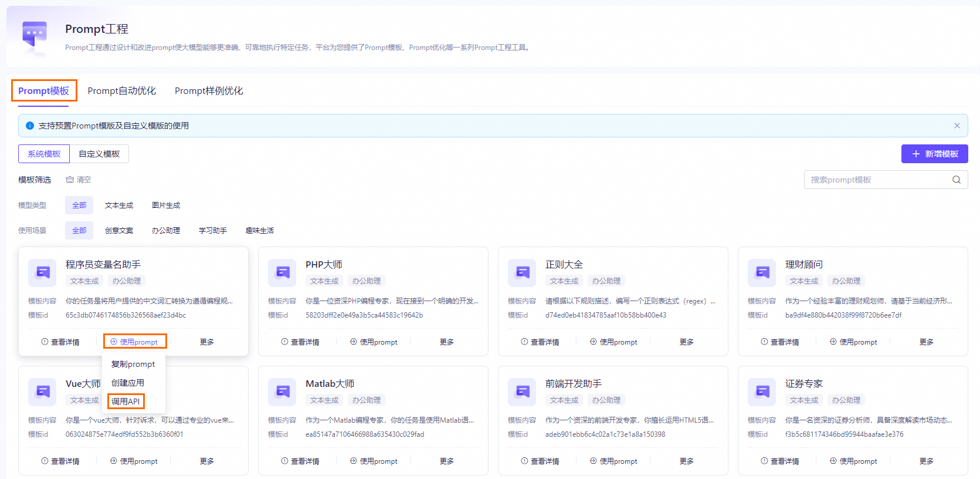Viewport: 980px width, 479px height.
Task: View details of 前端开发助手 template
Action: (x=540, y=461)
